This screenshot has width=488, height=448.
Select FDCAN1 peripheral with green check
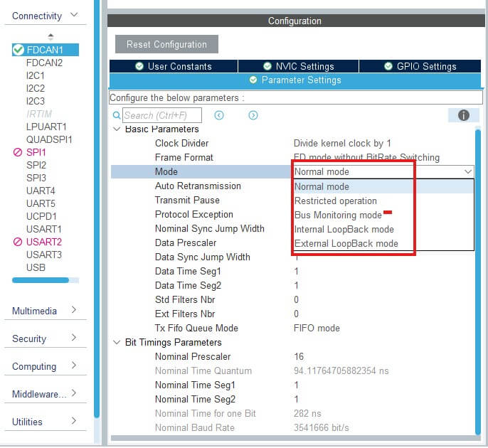point(45,50)
